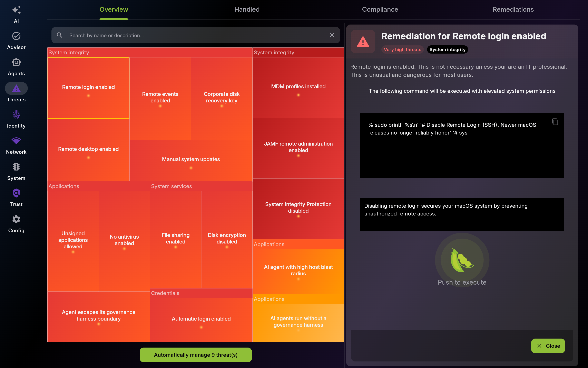Screen dimensions: 588x368
Task: Close the remediation panel
Action: pos(548,346)
